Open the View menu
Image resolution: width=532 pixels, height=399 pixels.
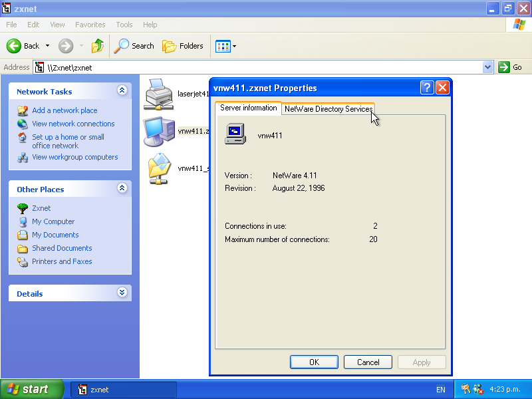(x=57, y=25)
